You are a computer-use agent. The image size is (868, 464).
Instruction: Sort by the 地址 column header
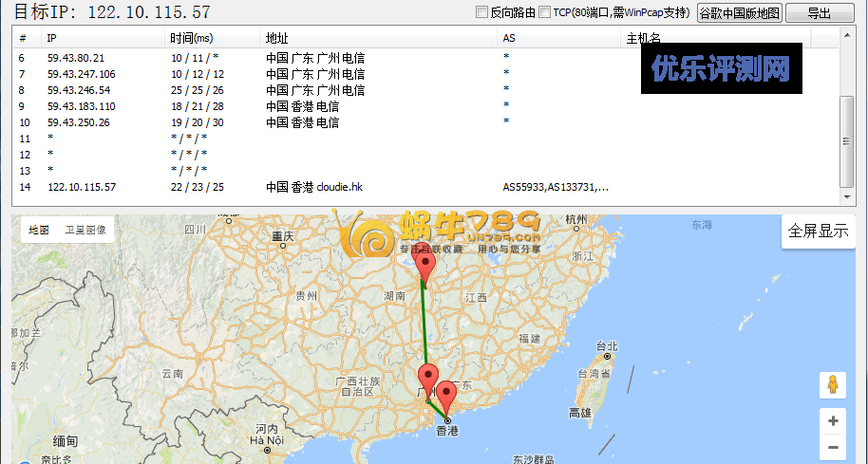pyautogui.click(x=379, y=38)
